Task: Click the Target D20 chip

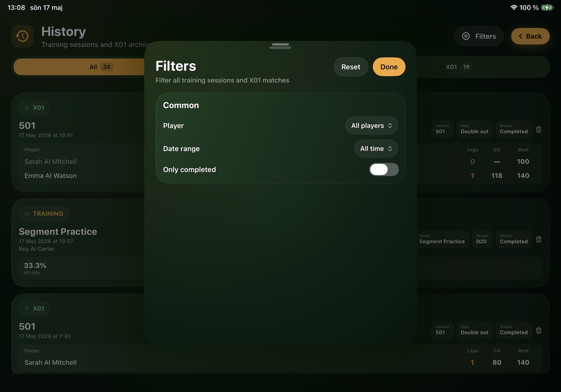Action: pyautogui.click(x=482, y=239)
